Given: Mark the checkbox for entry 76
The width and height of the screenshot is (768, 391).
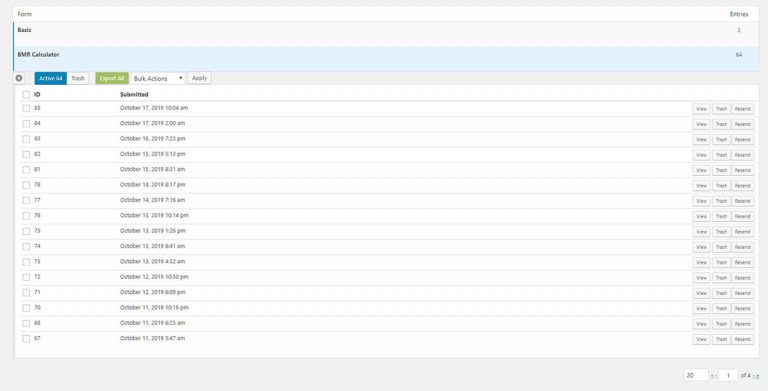Looking at the screenshot, I should (26, 216).
